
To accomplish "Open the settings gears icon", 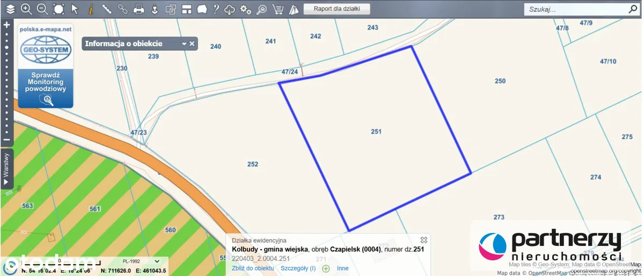I will (x=246, y=9).
